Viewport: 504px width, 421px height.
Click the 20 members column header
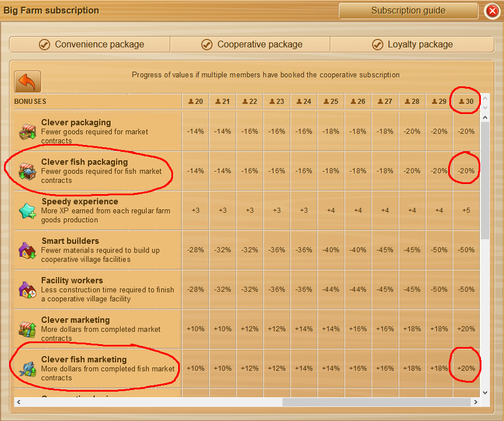[196, 102]
